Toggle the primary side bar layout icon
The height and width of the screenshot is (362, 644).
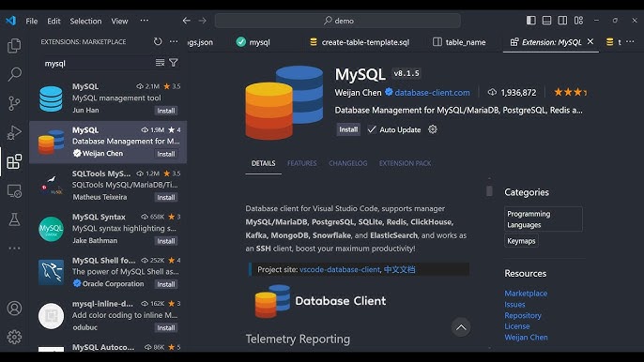coord(531,20)
